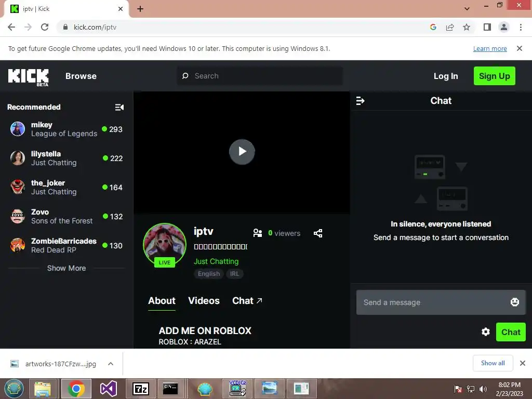Switch to the Videos tab
Screen dimensions: 532x399
(x=204, y=301)
